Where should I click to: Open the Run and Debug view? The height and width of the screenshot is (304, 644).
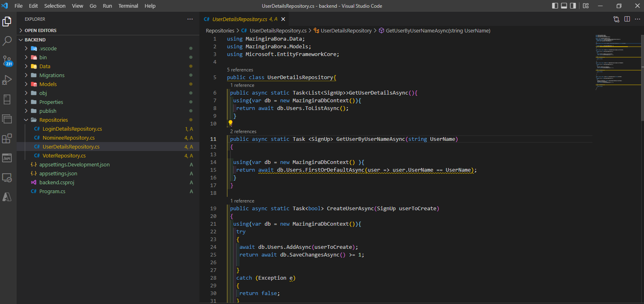pos(7,80)
